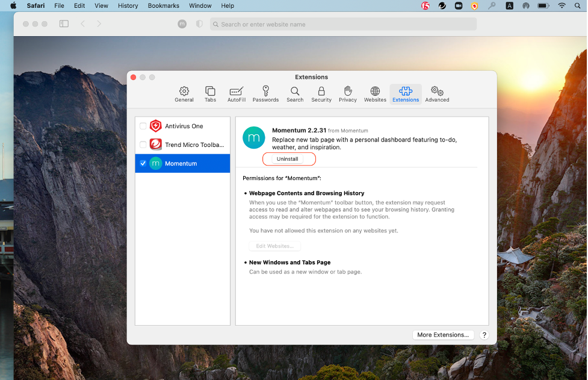Open the Passwords preferences pane
This screenshot has height=380, width=588.
[x=265, y=94]
